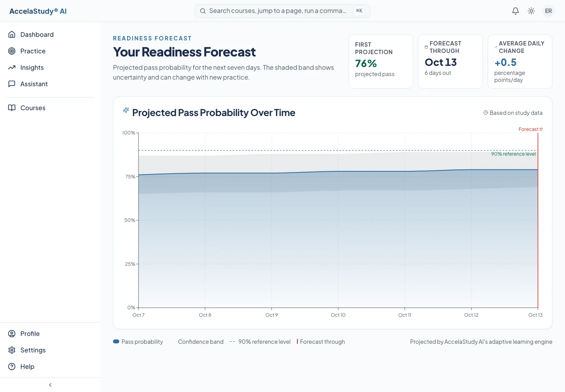Click Confidence band legend entry
The width and height of the screenshot is (565, 392).
[200, 342]
